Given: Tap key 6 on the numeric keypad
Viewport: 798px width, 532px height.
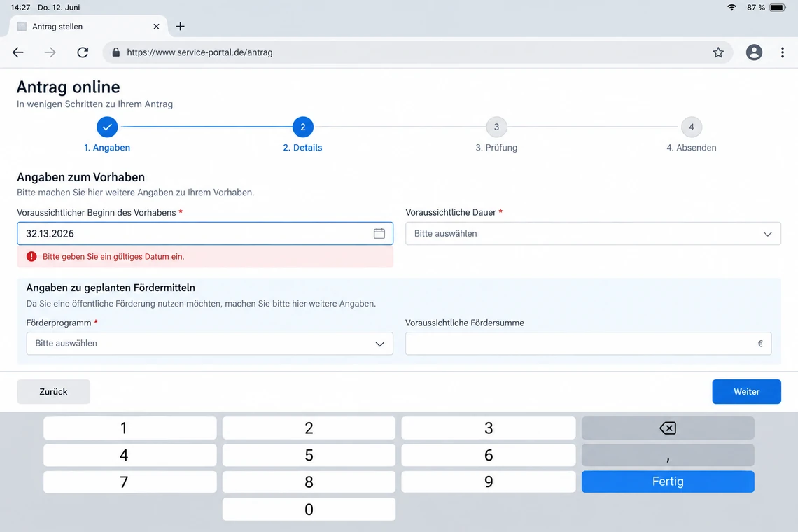Looking at the screenshot, I should point(489,455).
